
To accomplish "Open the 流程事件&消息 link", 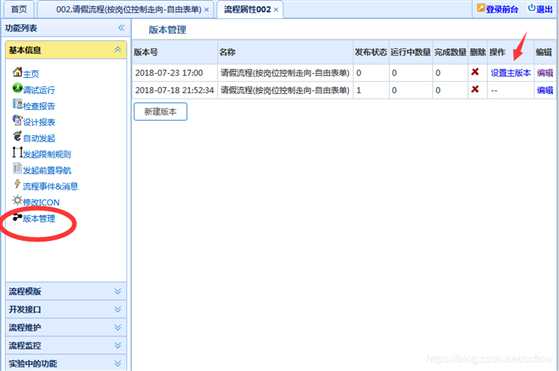I will pyautogui.click(x=51, y=186).
